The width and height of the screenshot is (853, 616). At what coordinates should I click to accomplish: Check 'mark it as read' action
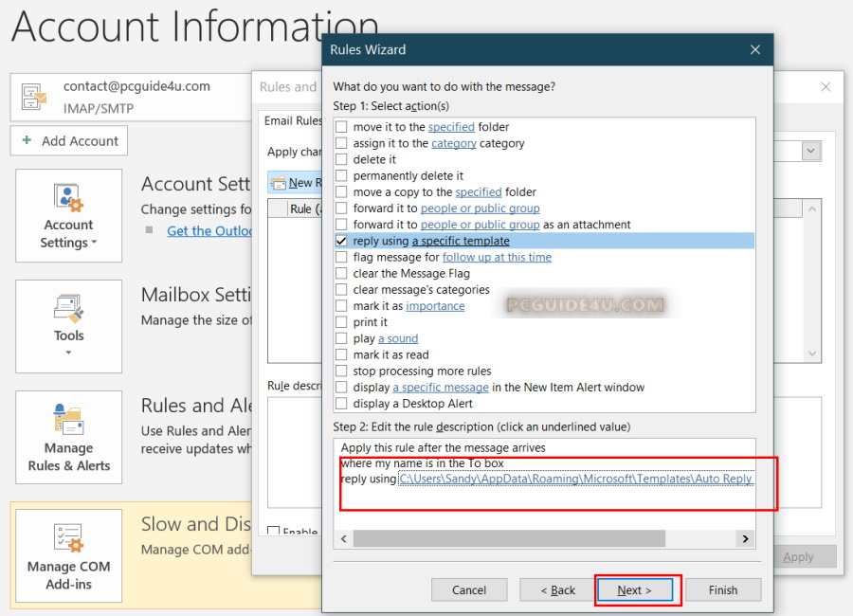pyautogui.click(x=341, y=355)
